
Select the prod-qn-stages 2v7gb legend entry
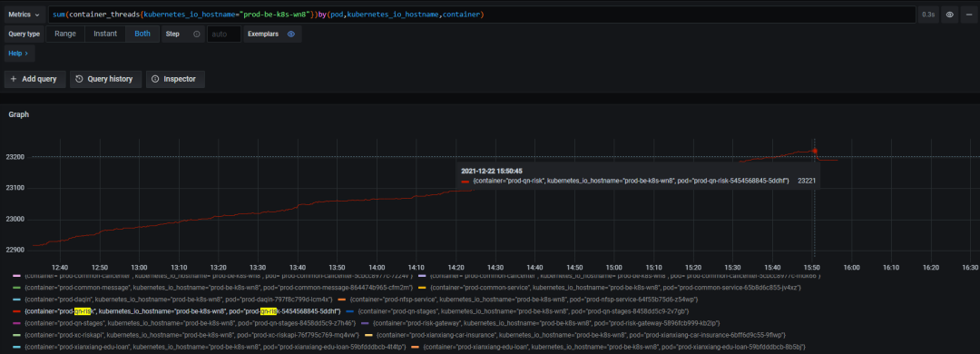[524, 310]
